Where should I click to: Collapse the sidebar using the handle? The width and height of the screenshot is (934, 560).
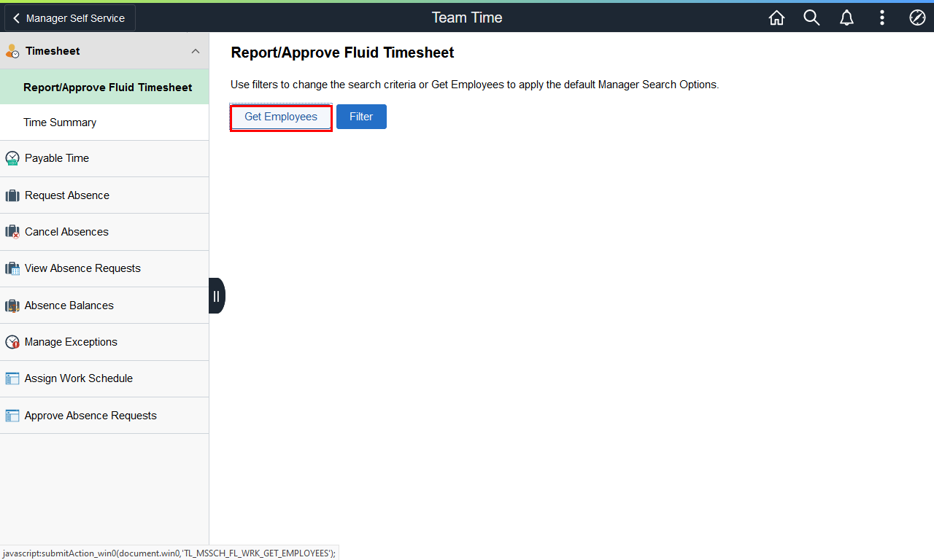click(217, 296)
